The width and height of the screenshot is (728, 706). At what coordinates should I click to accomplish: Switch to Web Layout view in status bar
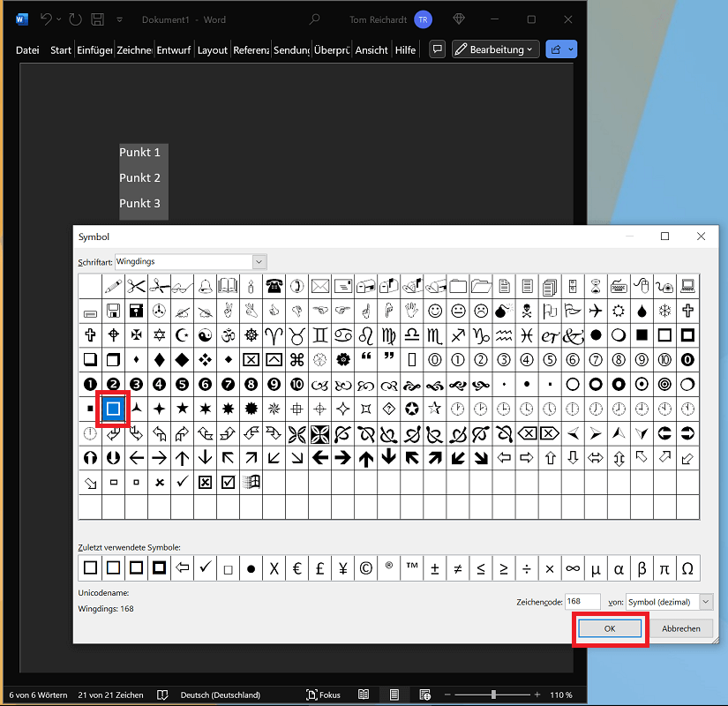pyautogui.click(x=424, y=695)
